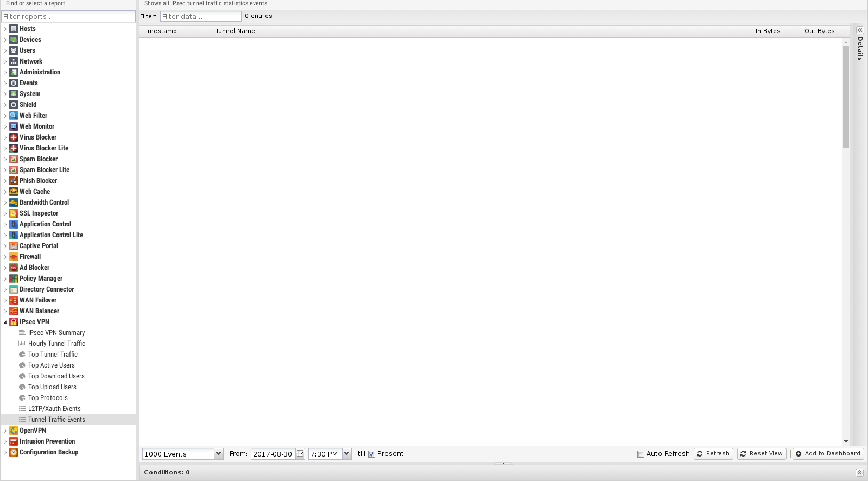868x481 pixels.
Task: Expand the Intrusion Prevention node
Action: 5,441
